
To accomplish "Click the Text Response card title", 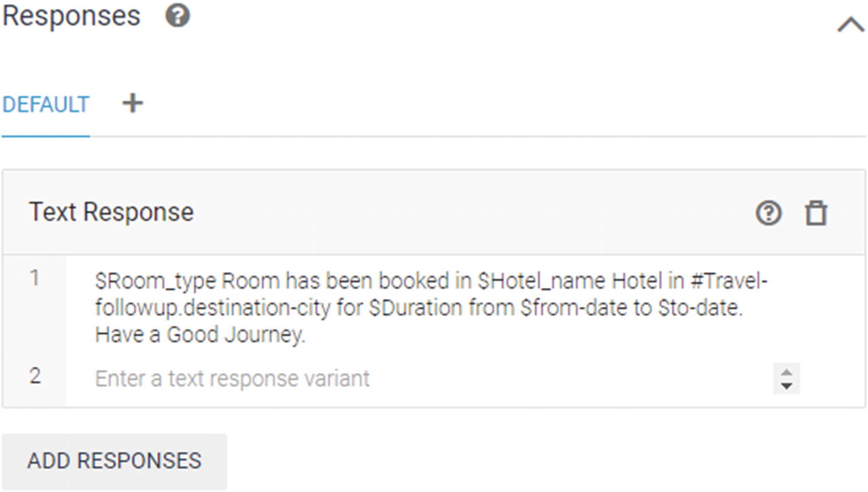I will pyautogui.click(x=111, y=212).
